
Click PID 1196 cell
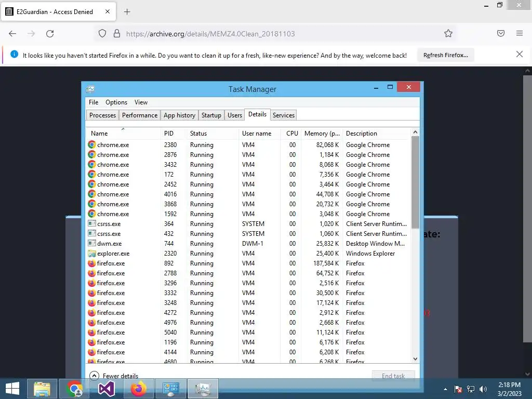(x=170, y=342)
